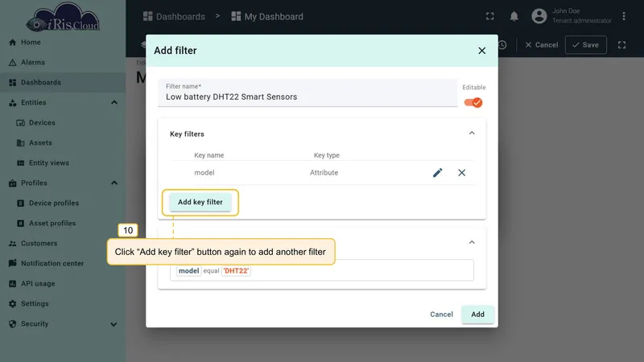The image size is (644, 362).
Task: Save the dashboard
Action: click(x=586, y=45)
